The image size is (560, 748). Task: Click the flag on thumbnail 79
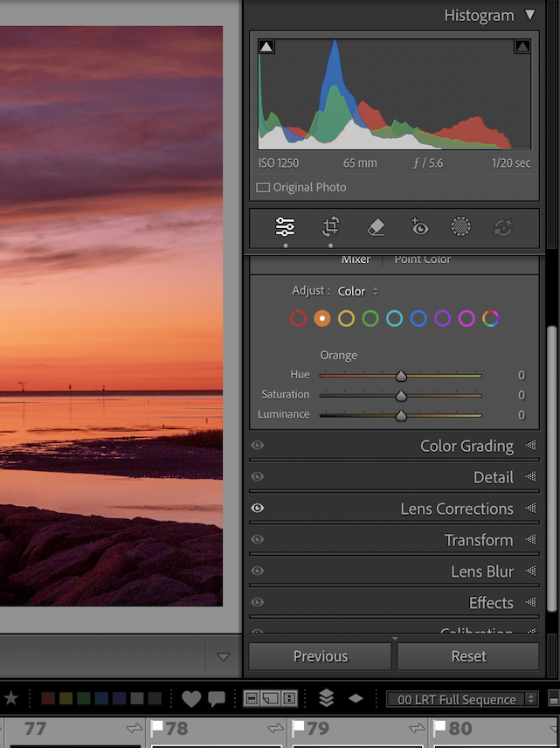(298, 728)
